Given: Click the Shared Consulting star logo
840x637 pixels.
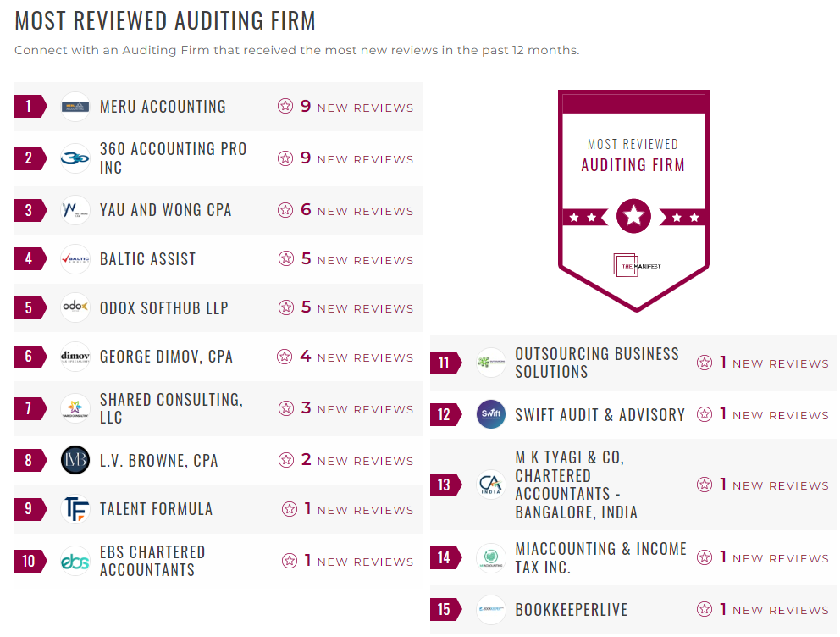Looking at the screenshot, I should [x=75, y=408].
